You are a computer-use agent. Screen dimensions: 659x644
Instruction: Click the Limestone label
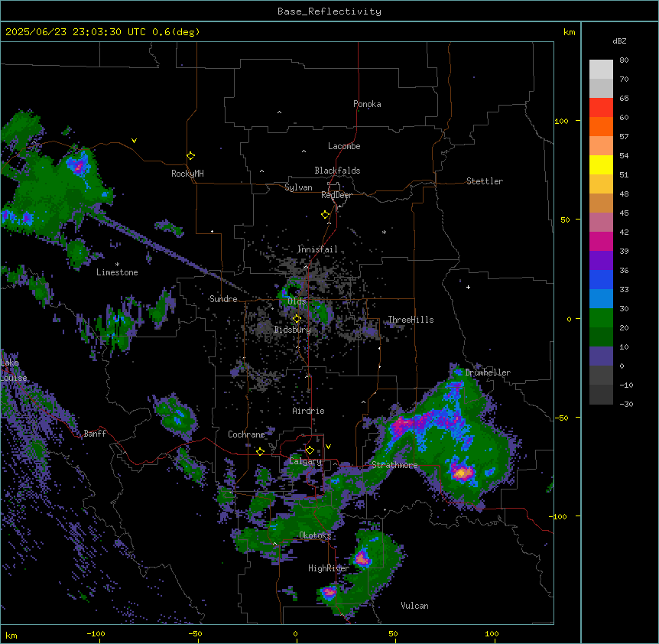pos(117,272)
